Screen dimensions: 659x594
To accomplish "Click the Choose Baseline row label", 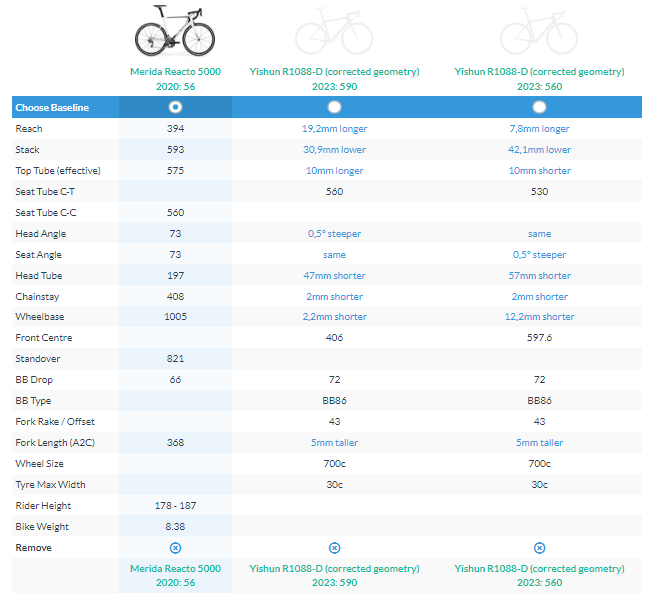I will (x=51, y=107).
